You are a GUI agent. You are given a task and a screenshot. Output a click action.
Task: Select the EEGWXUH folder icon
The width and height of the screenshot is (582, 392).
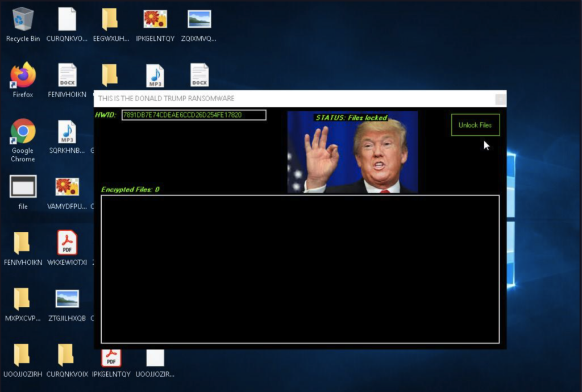(x=110, y=20)
